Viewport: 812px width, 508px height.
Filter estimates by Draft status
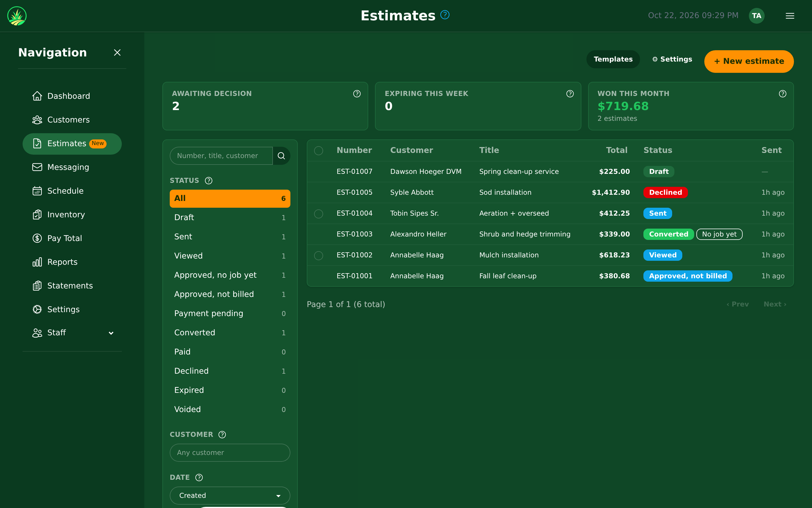tap(230, 218)
